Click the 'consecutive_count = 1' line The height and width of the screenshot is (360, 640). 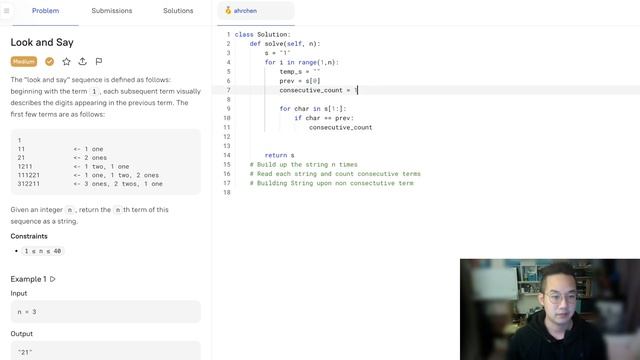point(318,90)
